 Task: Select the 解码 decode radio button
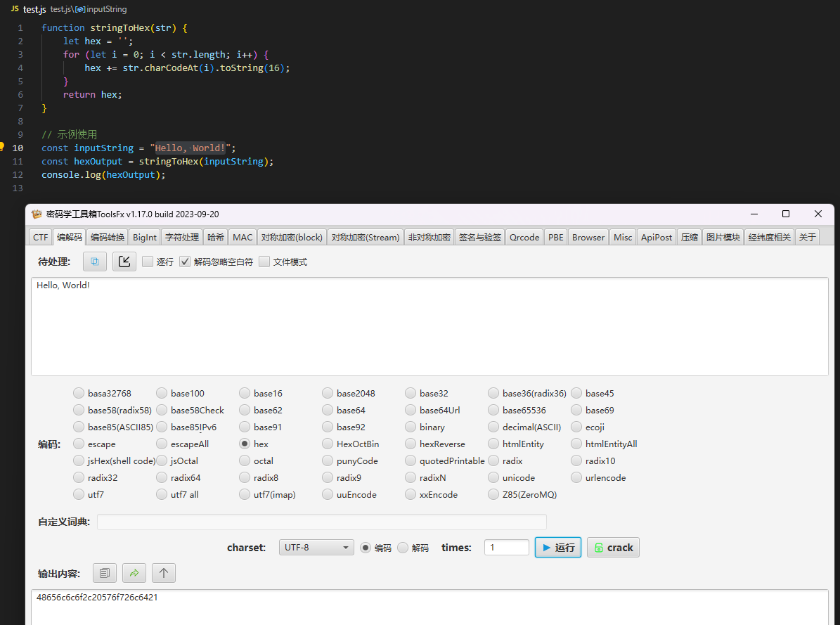[x=403, y=548]
